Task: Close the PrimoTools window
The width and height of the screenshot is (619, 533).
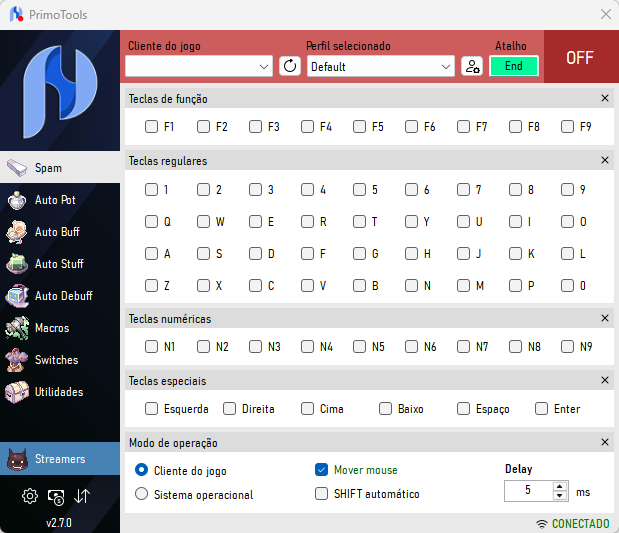Action: [606, 14]
